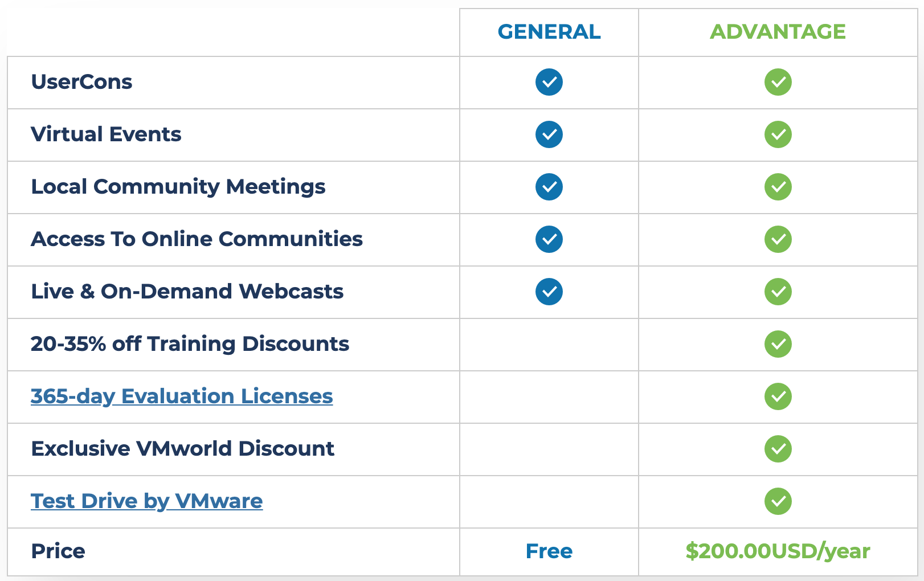Click blue checkmark for Access To Online Communities

tap(549, 239)
